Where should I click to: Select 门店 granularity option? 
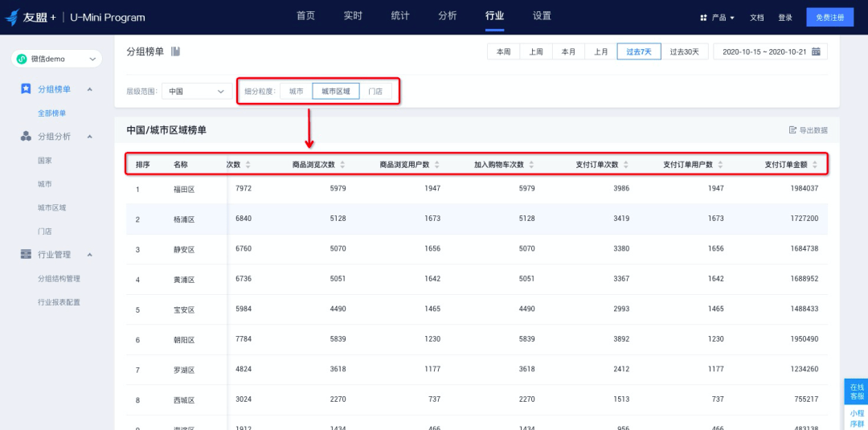pos(375,92)
